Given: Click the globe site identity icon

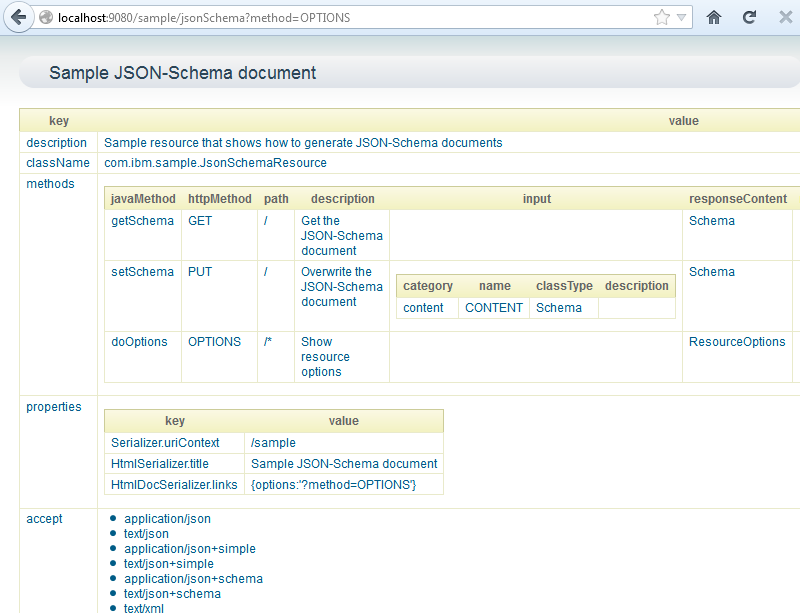Looking at the screenshot, I should click(x=46, y=18).
